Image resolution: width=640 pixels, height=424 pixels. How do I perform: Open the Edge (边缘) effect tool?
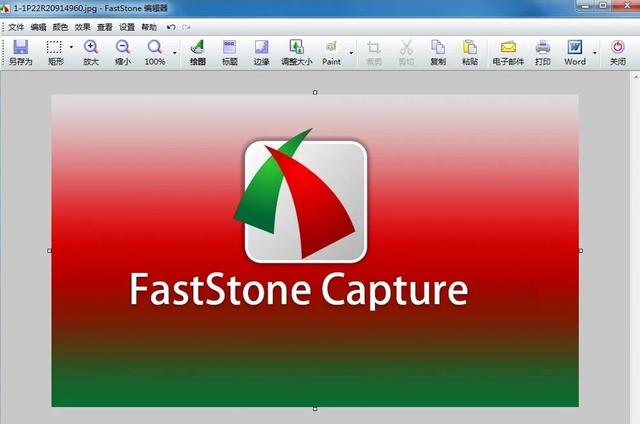[x=261, y=52]
